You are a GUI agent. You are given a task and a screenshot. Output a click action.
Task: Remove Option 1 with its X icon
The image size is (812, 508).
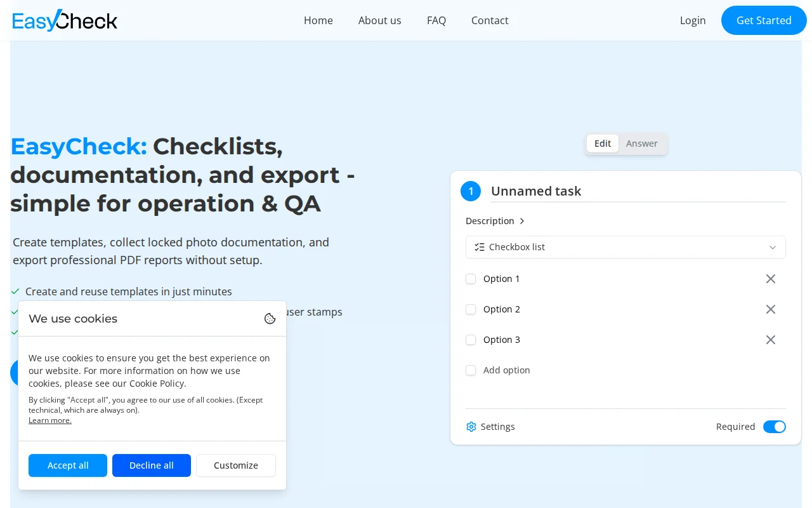771,279
